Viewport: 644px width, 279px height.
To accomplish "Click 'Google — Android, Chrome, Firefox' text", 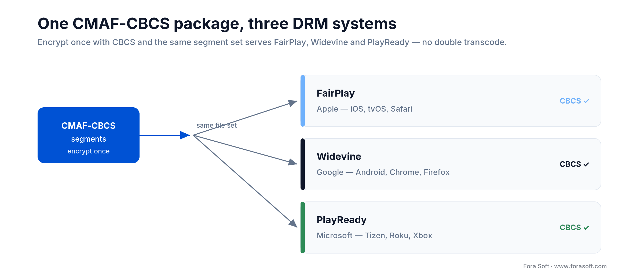I will point(383,172).
